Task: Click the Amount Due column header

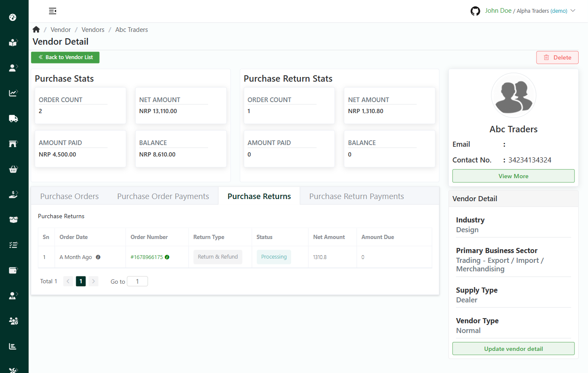Action: coord(378,237)
